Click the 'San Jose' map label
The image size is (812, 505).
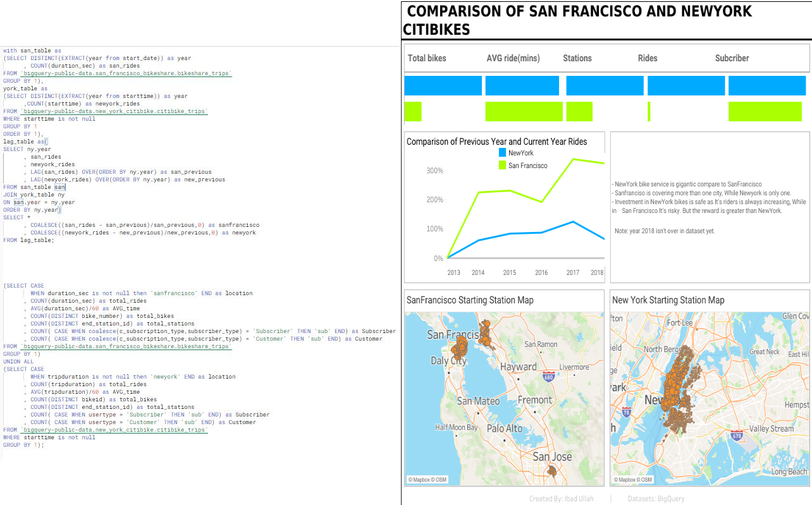point(552,456)
